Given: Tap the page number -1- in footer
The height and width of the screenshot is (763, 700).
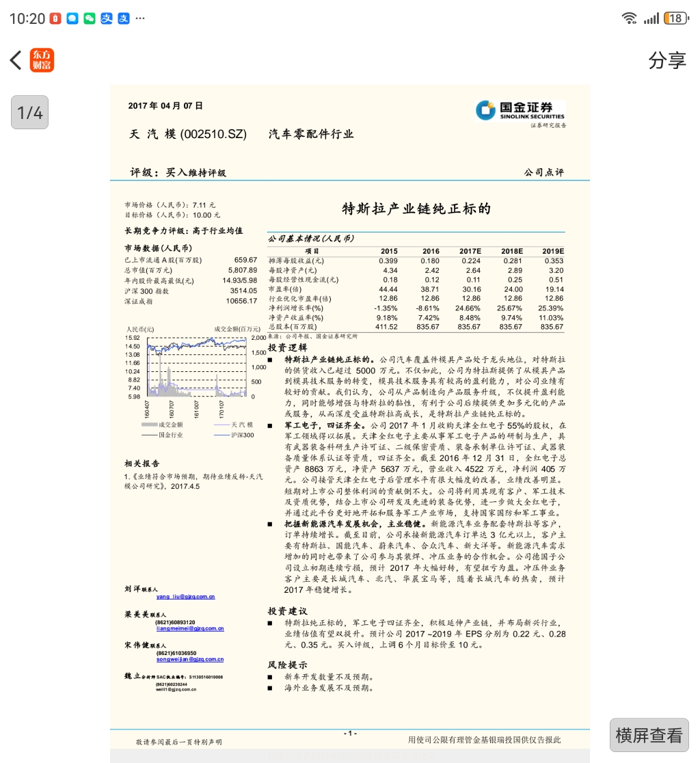Looking at the screenshot, I should point(350,734).
